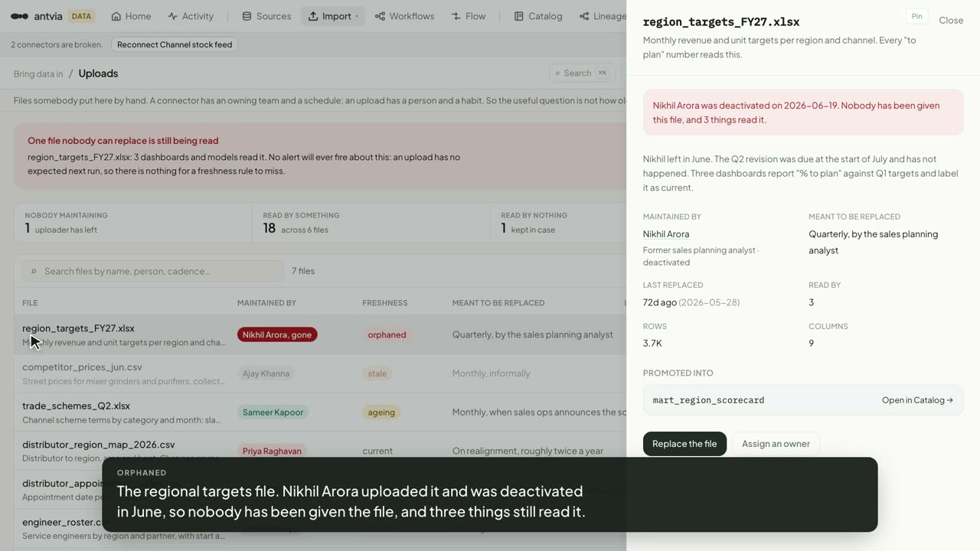Click the magnifier icon in files search
980x551 pixels.
(34, 272)
